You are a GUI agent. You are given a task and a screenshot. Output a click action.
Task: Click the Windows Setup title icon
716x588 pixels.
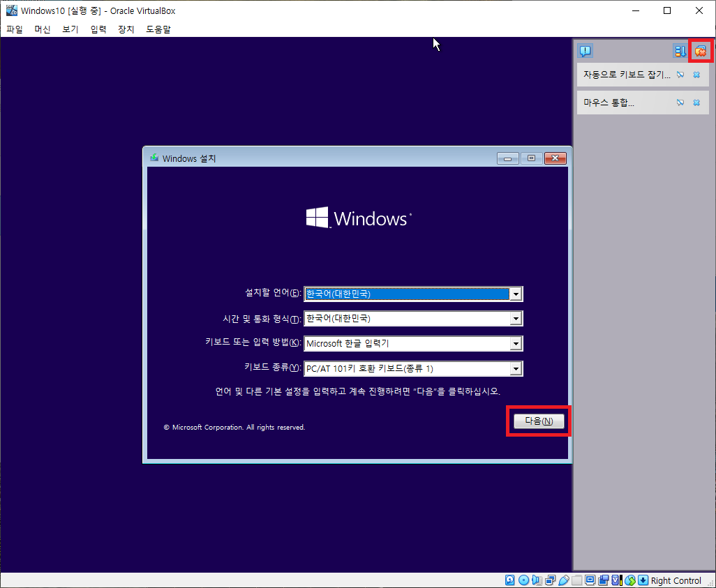(x=154, y=158)
